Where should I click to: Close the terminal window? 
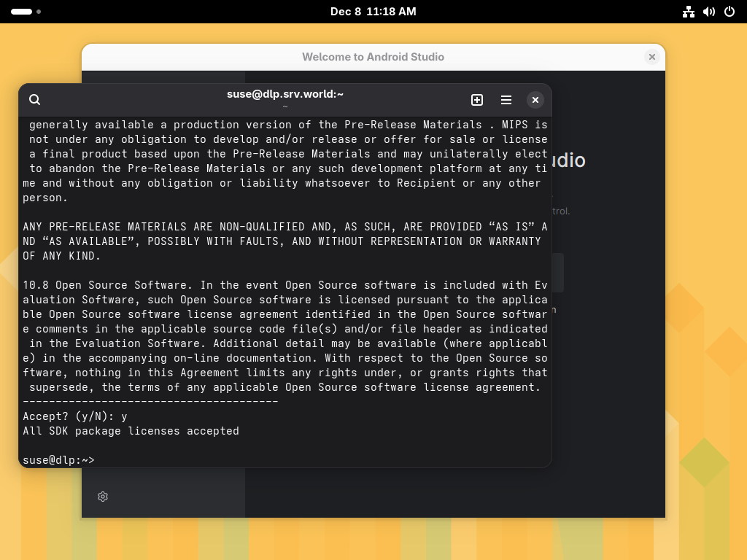pyautogui.click(x=535, y=100)
